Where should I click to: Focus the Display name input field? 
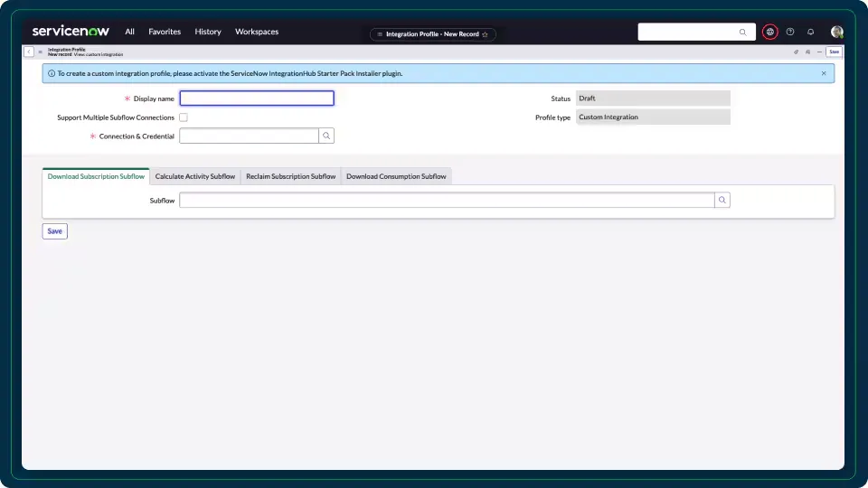[257, 98]
